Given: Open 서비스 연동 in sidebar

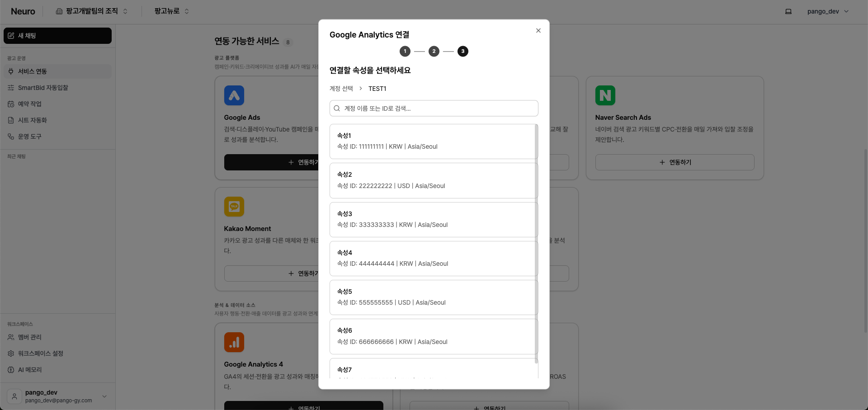Looking at the screenshot, I should pyautogui.click(x=58, y=71).
